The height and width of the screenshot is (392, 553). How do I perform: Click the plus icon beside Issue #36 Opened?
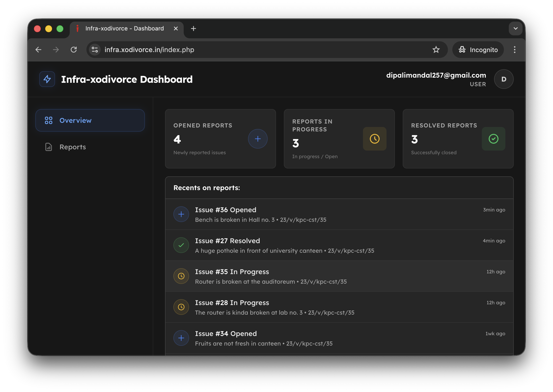pos(181,214)
